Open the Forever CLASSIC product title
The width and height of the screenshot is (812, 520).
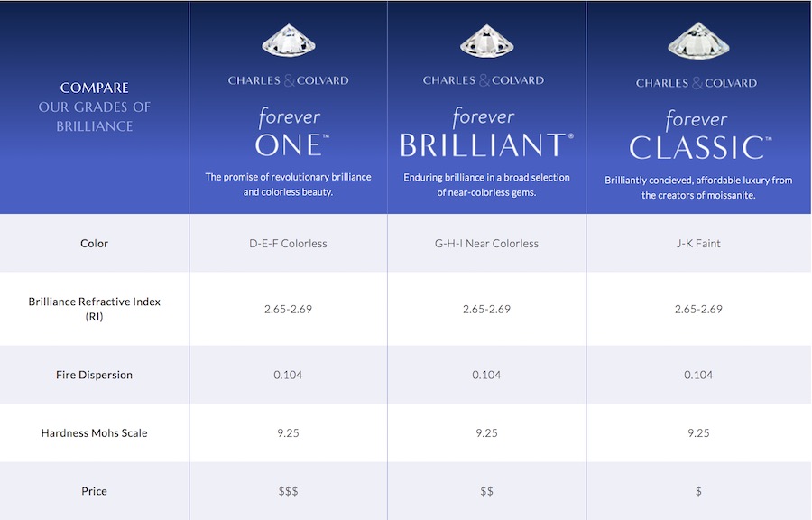pos(698,135)
